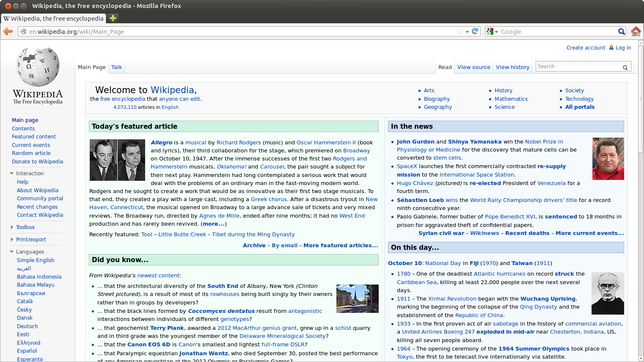The height and width of the screenshot is (362, 644).
Task: Open the Nobel Prize in Physiology link
Action: 480,146
